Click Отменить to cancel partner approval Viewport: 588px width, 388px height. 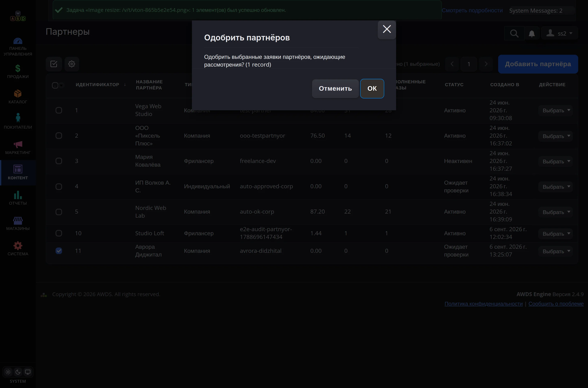[x=335, y=89]
